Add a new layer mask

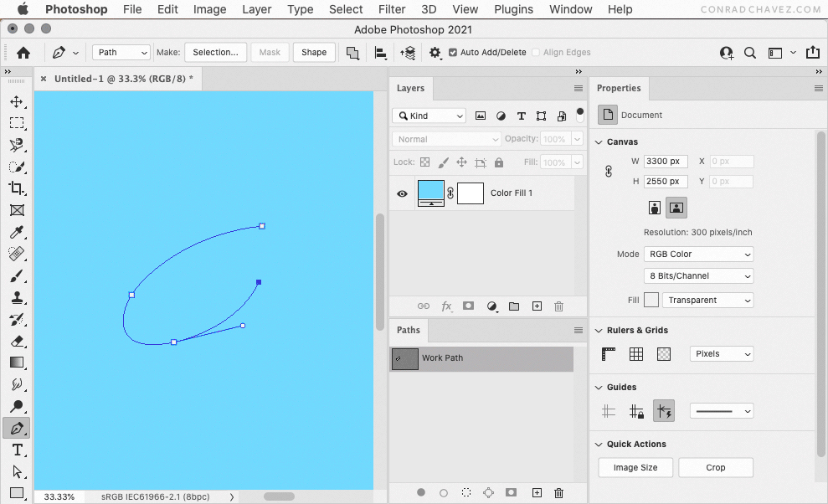pos(468,306)
